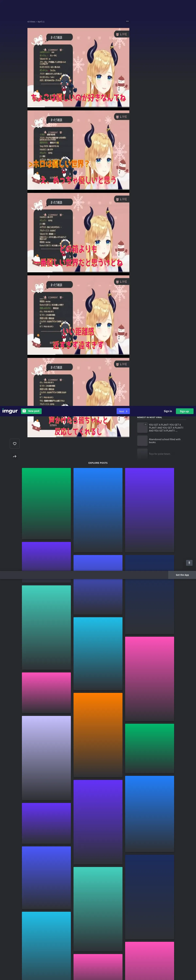
Task: Favorite the post with the heart icon
Action: [x=15, y=444]
